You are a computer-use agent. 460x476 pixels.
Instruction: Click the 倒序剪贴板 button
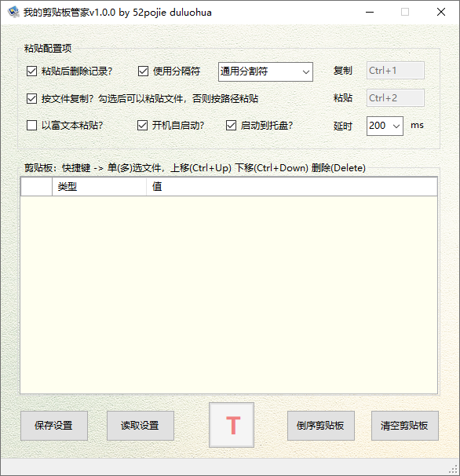(321, 426)
